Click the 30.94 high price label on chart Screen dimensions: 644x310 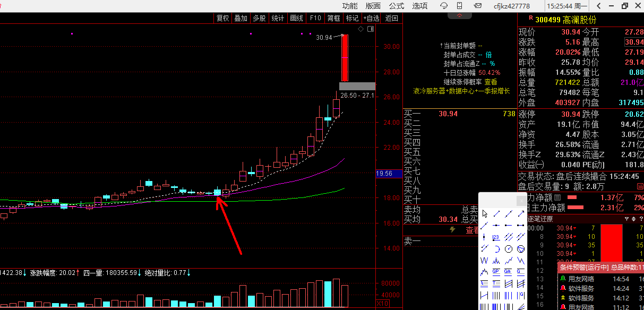tap(323, 38)
